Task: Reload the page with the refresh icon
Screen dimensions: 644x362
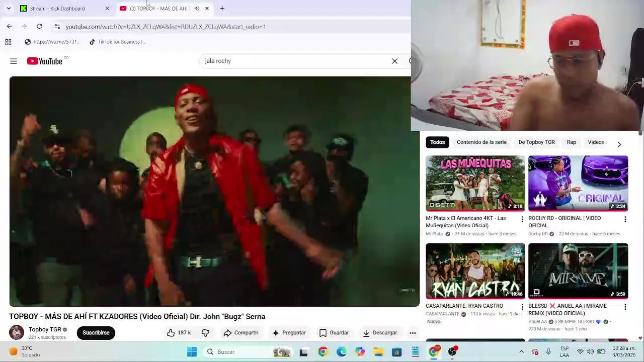Action: pyautogui.click(x=39, y=27)
